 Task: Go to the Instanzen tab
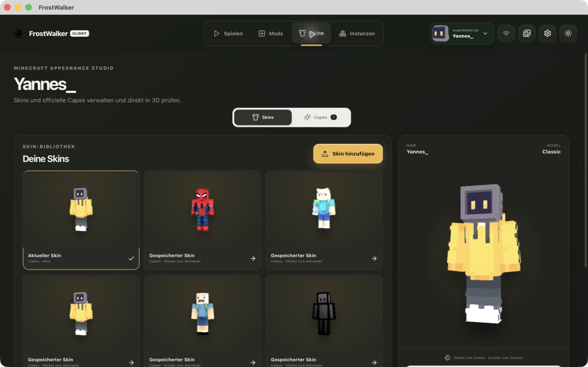[357, 33]
